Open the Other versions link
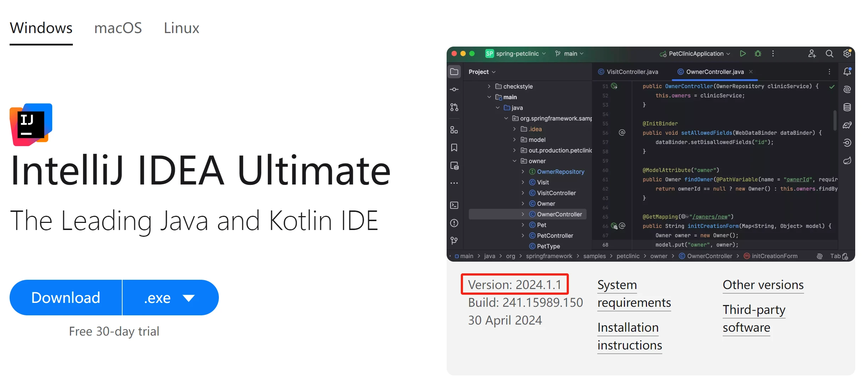 tap(763, 285)
